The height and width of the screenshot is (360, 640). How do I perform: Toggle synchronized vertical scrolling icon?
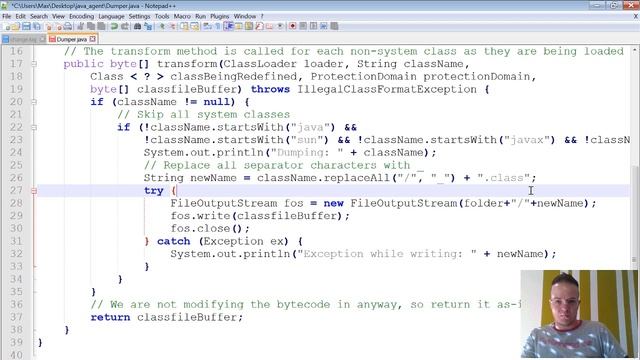pyautogui.click(x=184, y=26)
